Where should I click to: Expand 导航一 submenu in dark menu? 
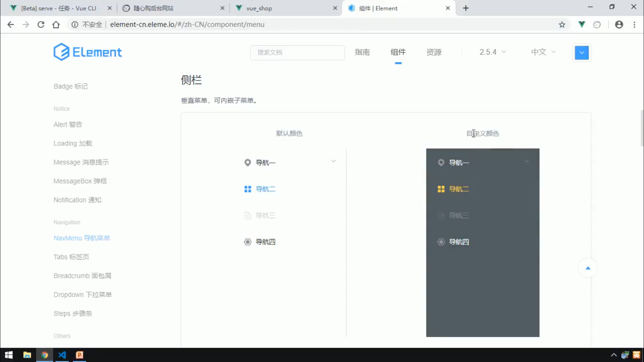(527, 161)
